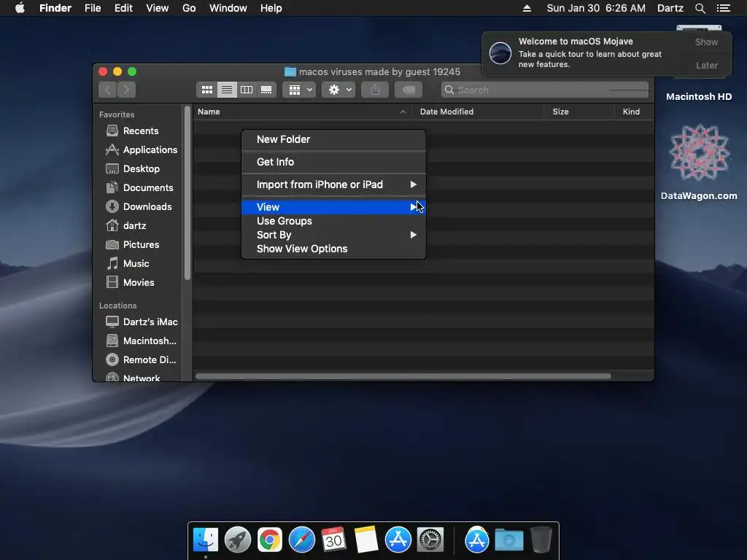Image resolution: width=747 pixels, height=560 pixels.
Task: Open Notification Center from menu bar
Action: pos(723,8)
